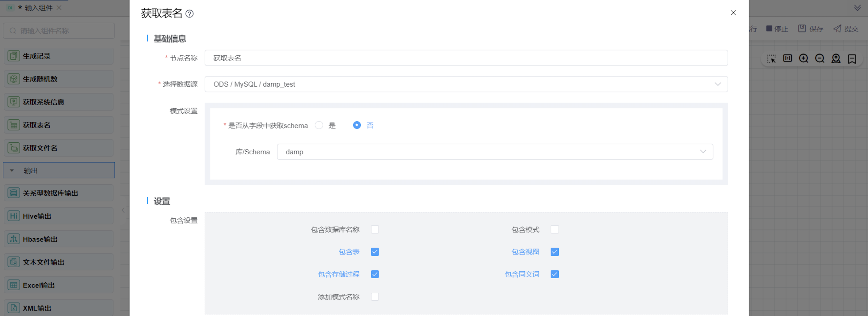Select the Excel输出 component icon
The height and width of the screenshot is (316, 868).
[14, 285]
